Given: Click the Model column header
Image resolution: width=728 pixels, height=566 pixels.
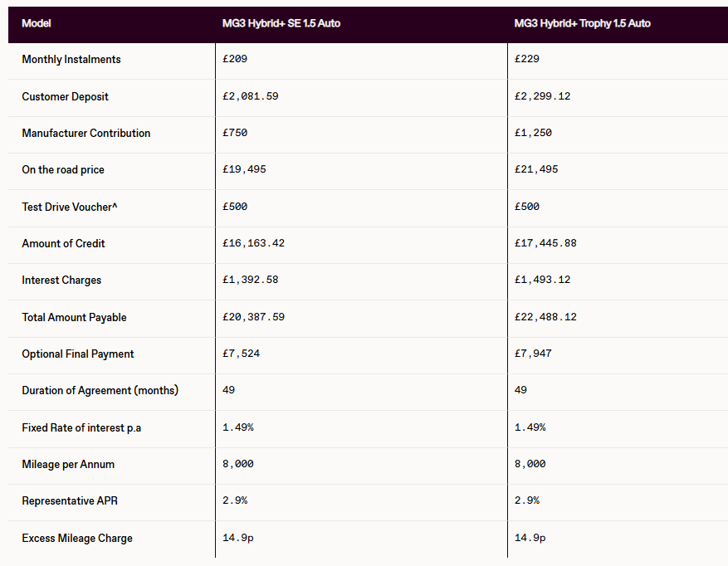Looking at the screenshot, I should point(37,23).
